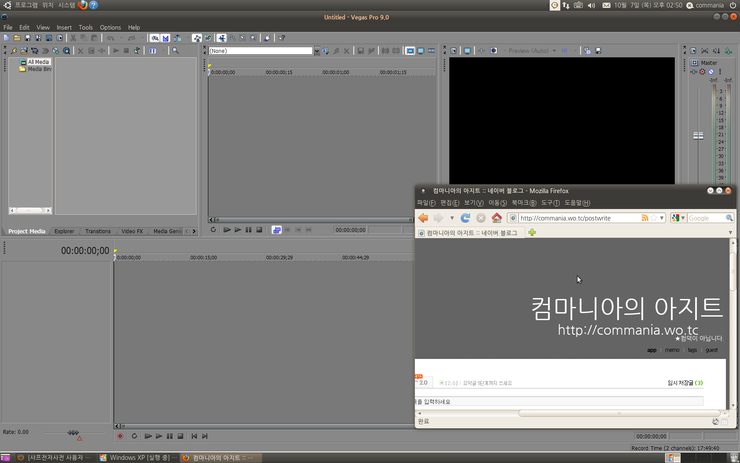
Task: Switch to the Transitions tab
Action: 97,231
